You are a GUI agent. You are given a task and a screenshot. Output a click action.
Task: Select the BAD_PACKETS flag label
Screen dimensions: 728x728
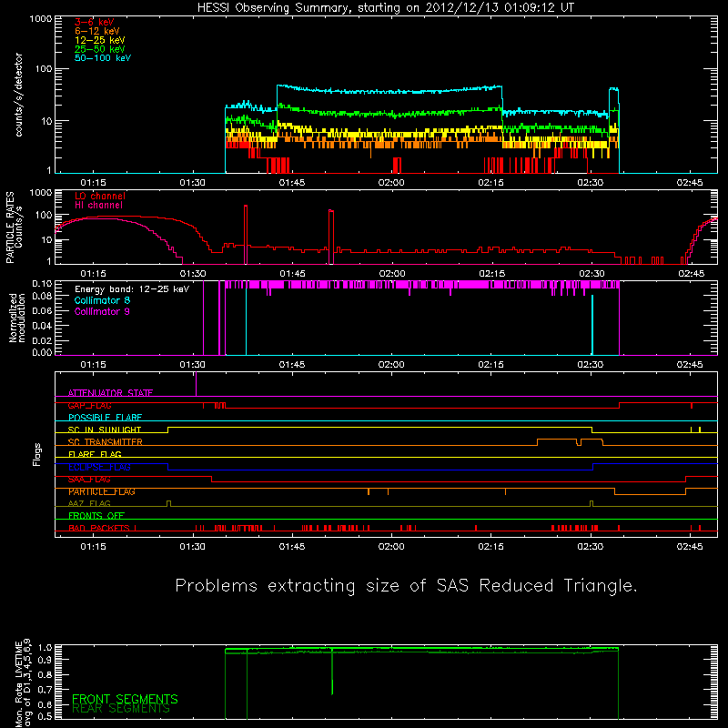click(x=99, y=528)
